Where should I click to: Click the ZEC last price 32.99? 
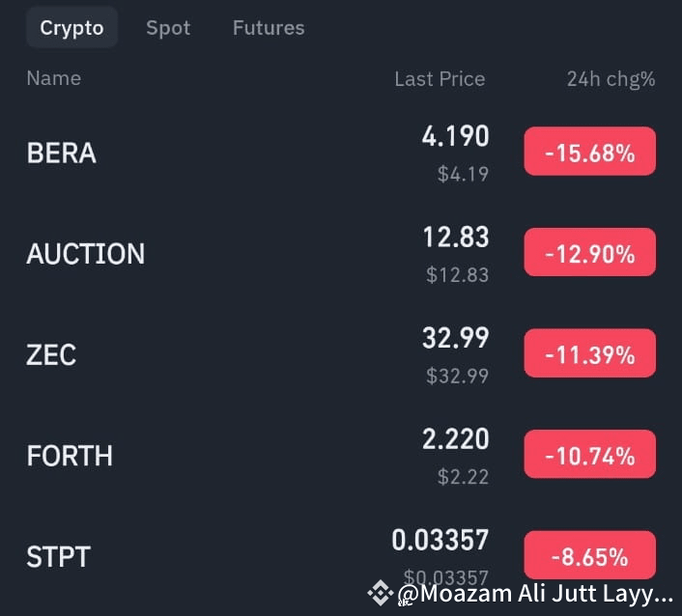(x=455, y=338)
